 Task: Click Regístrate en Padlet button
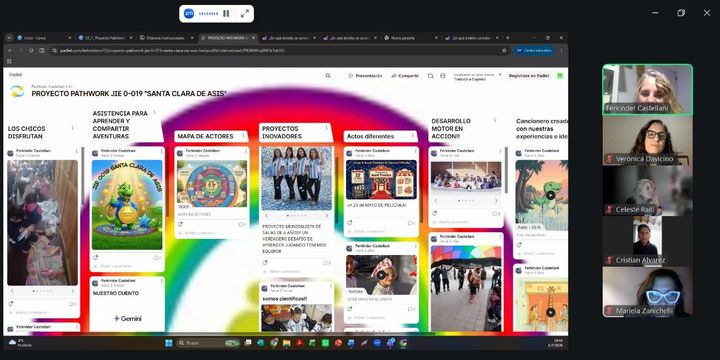pos(529,76)
